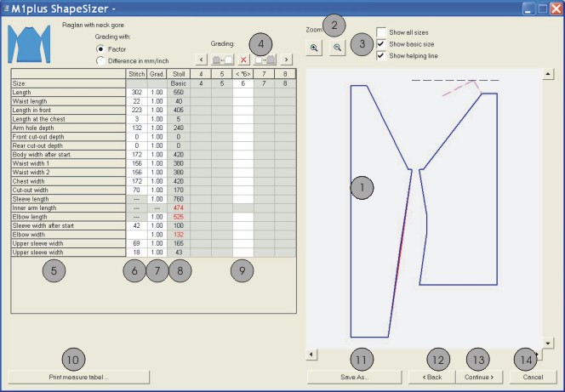The width and height of the screenshot is (565, 392).
Task: Click the zoom out magnifier icon
Action: [x=338, y=48]
